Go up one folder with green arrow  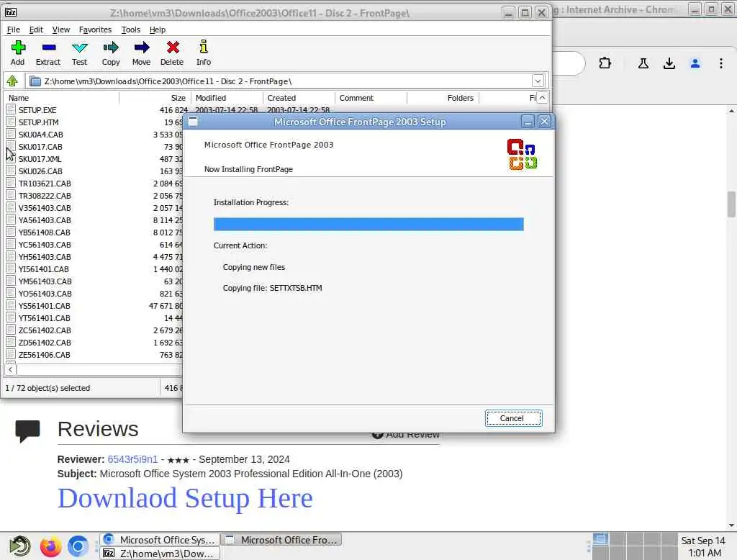click(12, 81)
